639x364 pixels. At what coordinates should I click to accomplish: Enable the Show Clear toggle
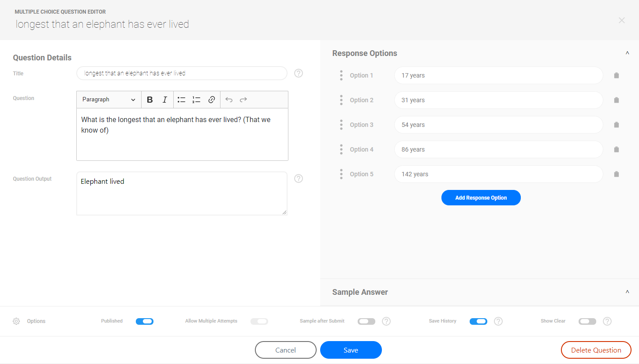click(x=587, y=321)
